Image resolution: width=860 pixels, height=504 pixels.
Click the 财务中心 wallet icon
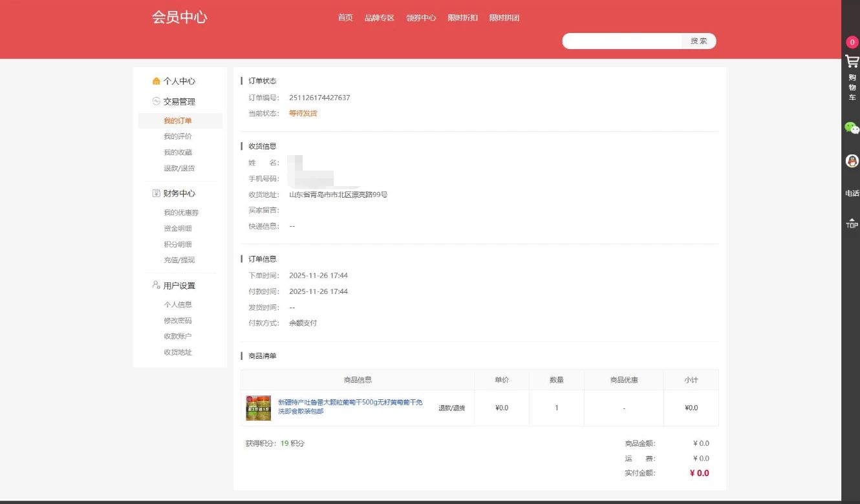[x=155, y=193]
